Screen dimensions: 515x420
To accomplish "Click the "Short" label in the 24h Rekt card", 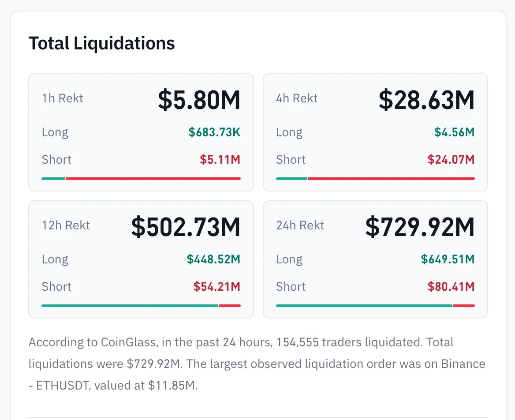I will [x=291, y=287].
